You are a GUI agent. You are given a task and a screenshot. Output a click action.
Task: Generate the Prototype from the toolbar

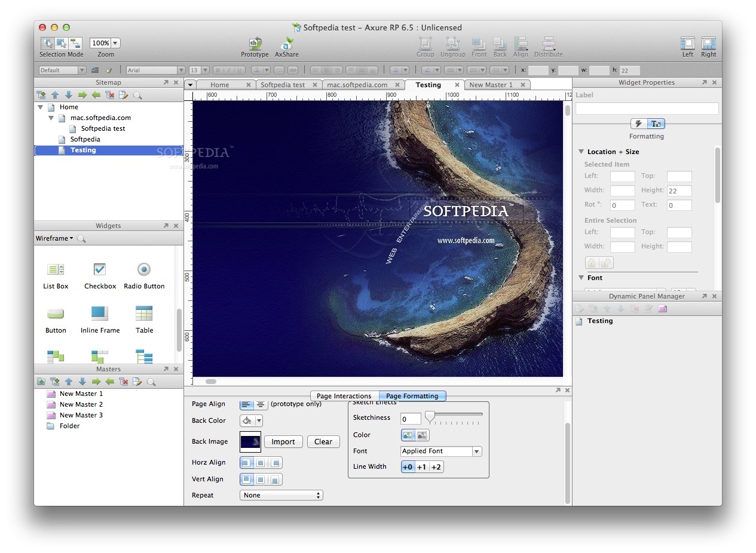point(255,47)
